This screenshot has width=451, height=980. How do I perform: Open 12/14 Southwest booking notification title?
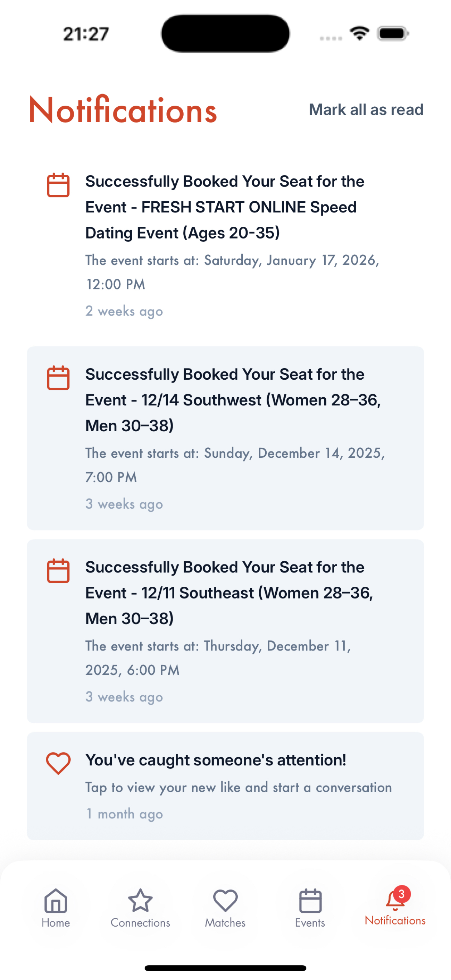(233, 400)
